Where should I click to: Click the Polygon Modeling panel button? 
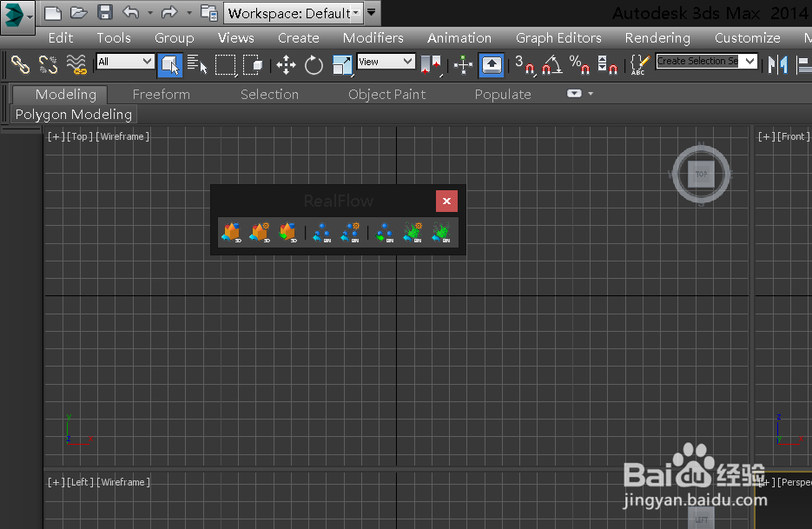coord(74,114)
